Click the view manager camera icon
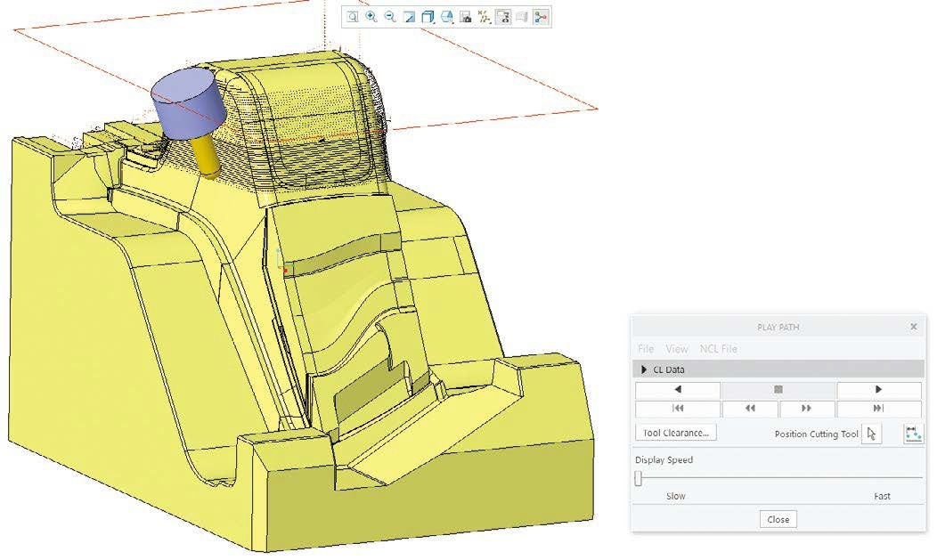Image resolution: width=937 pixels, height=560 pixels. 466,17
